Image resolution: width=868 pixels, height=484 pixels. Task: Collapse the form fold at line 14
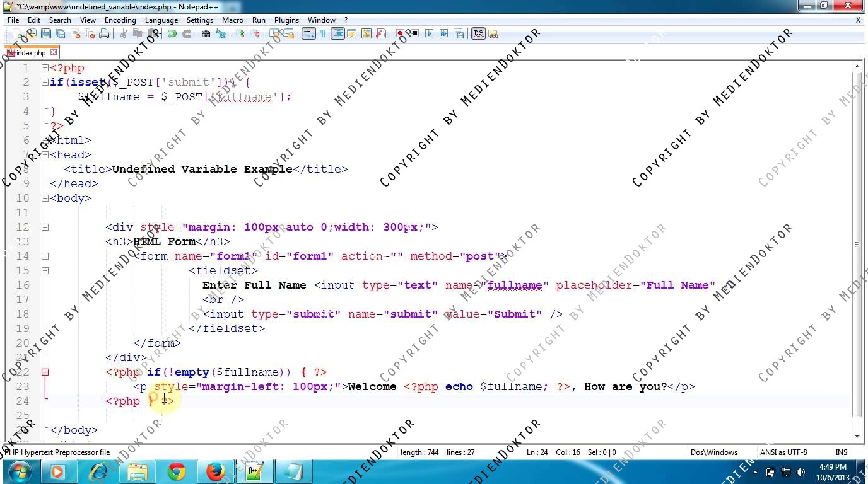click(x=45, y=256)
